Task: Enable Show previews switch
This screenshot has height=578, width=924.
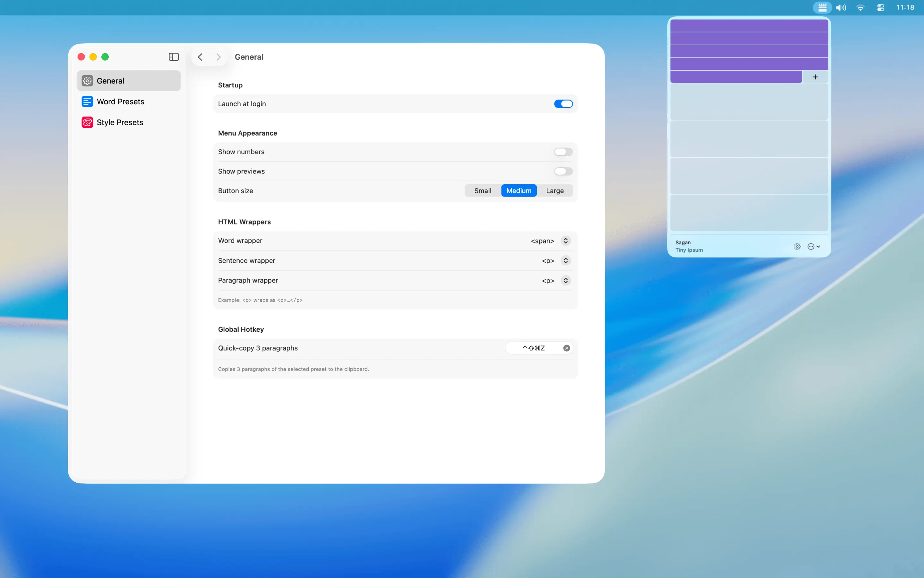Action: (563, 171)
